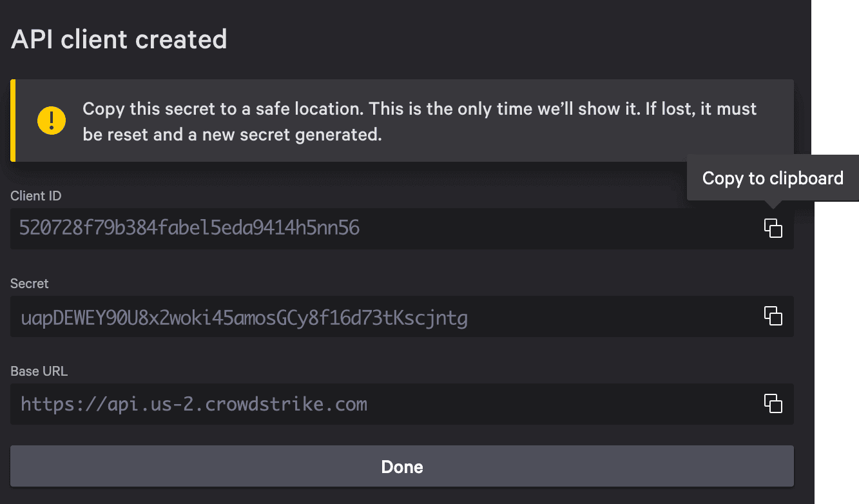
Task: Click the Copy to clipboard tooltip
Action: click(x=773, y=178)
